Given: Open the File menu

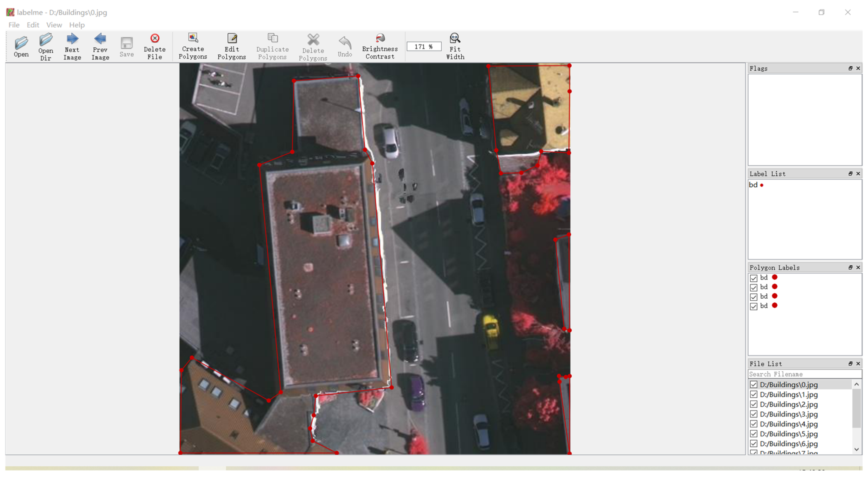Looking at the screenshot, I should [14, 25].
